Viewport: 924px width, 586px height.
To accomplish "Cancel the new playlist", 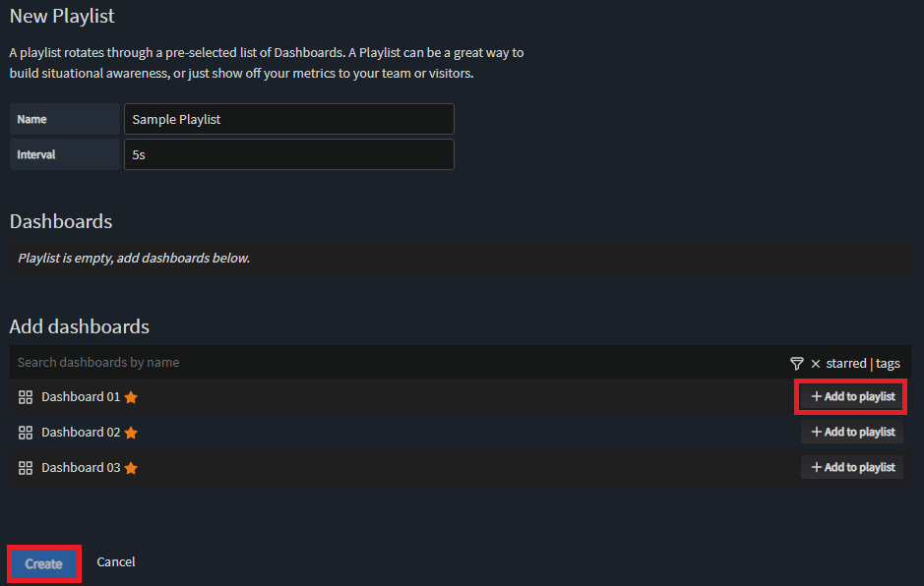I will pos(116,562).
